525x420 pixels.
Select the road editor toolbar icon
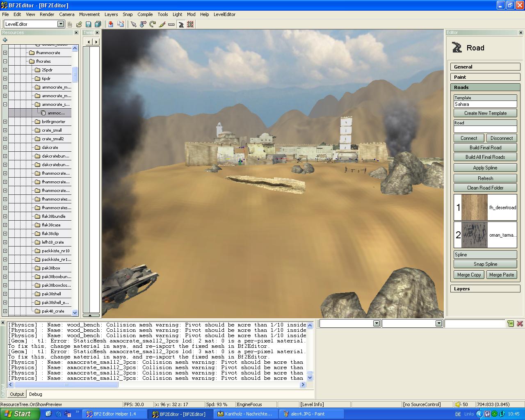click(x=181, y=24)
